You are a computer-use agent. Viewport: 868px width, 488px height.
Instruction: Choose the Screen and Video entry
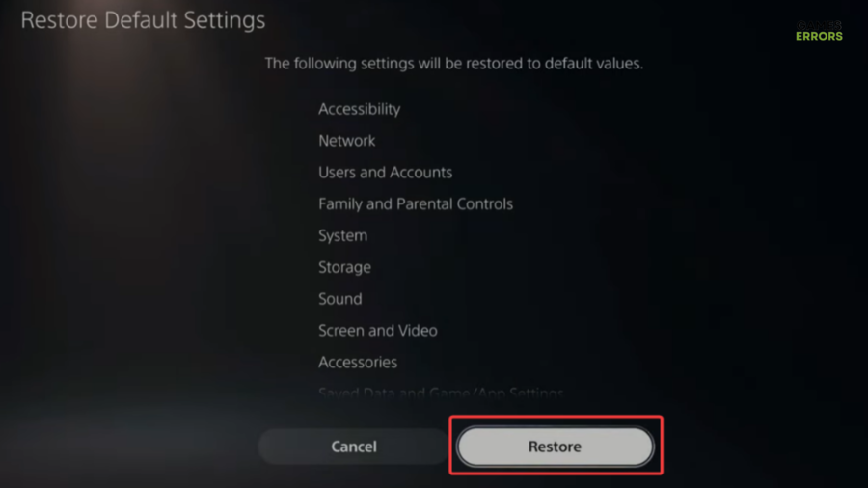[x=377, y=330]
